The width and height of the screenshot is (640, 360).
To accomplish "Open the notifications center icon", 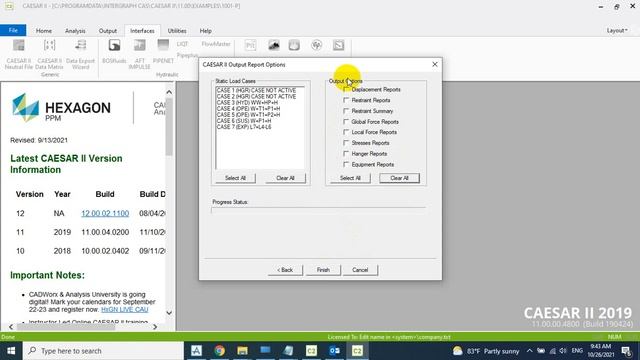I will (x=626, y=351).
